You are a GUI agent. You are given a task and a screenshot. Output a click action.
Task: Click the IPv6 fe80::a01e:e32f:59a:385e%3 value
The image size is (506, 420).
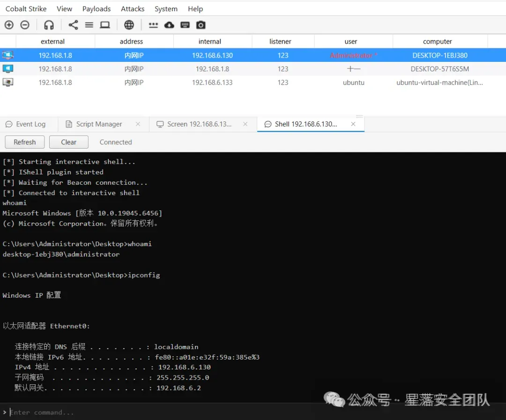(207, 357)
